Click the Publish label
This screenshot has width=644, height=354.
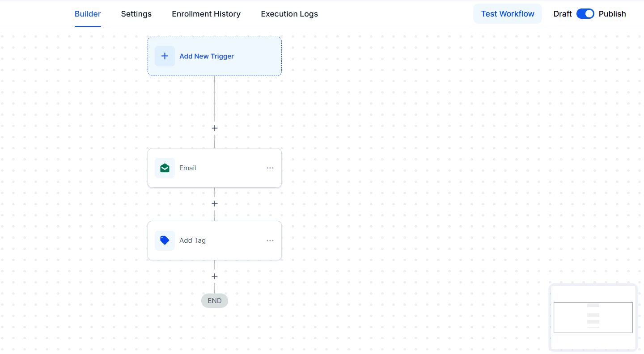click(x=612, y=14)
